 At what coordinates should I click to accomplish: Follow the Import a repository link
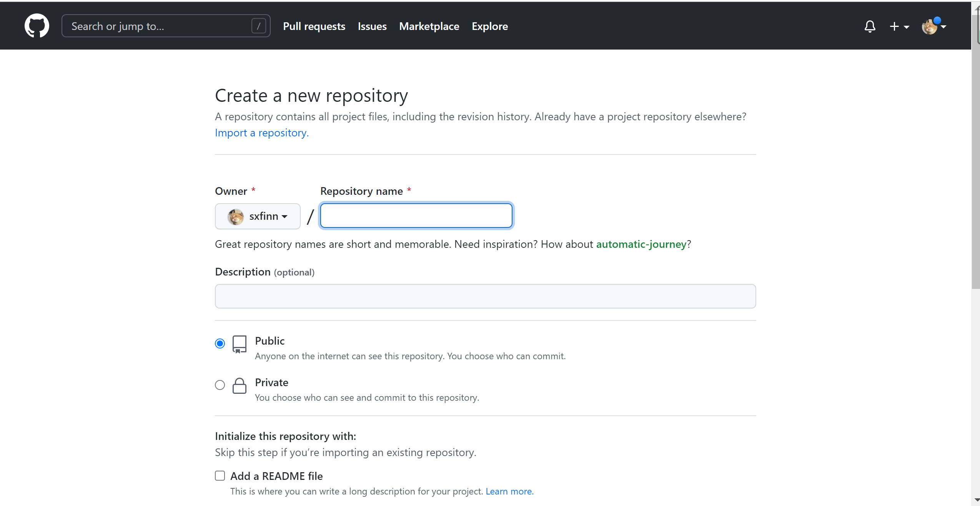[261, 133]
